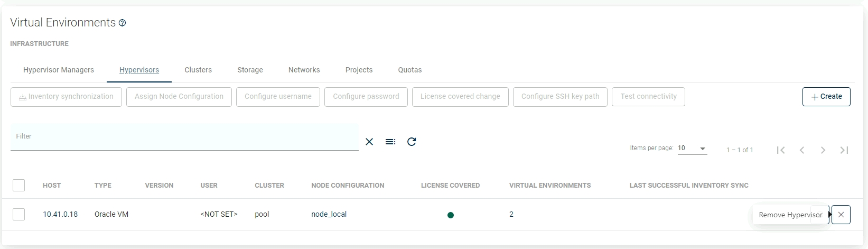Open the Clusters tab
Image resolution: width=868 pixels, height=249 pixels.
(x=198, y=70)
